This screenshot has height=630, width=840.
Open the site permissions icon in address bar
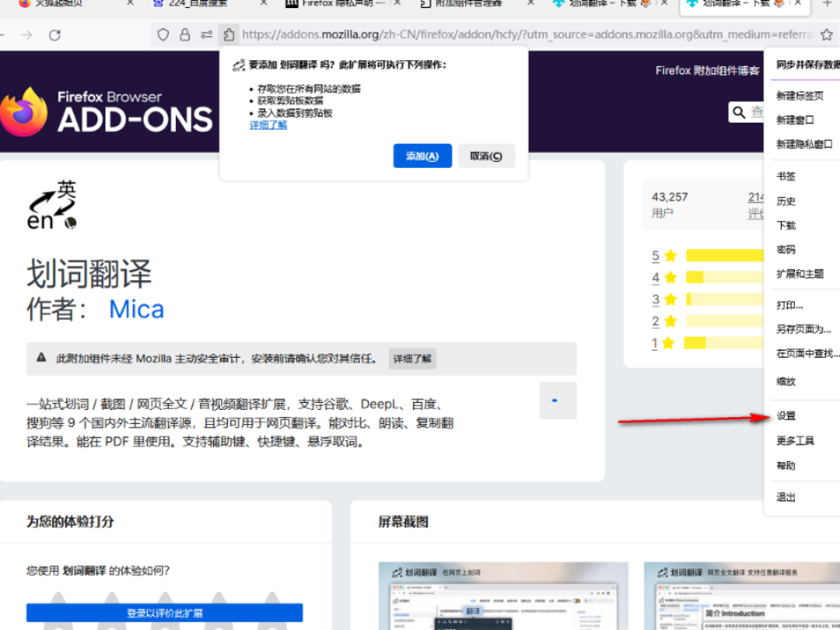tap(206, 35)
